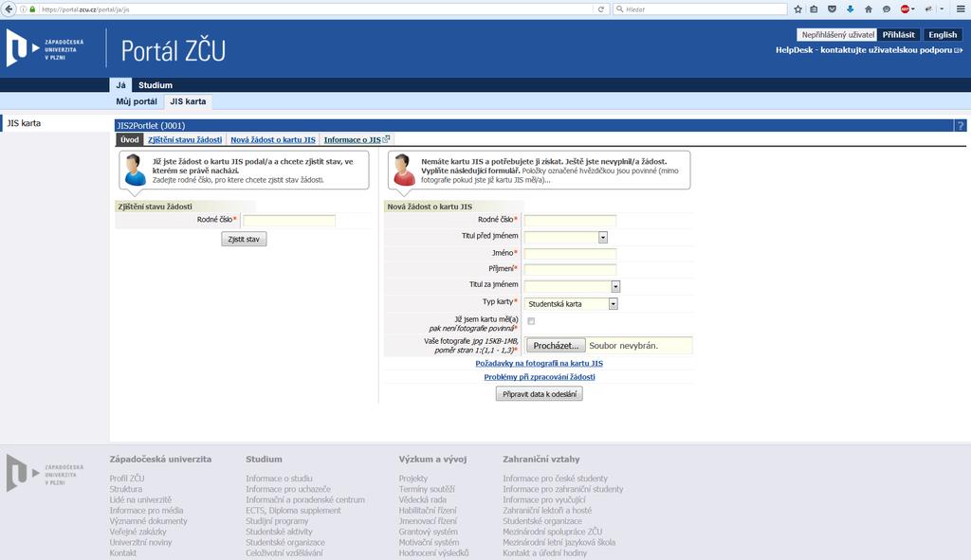Bookmark this page with the star icon
Viewport: 971px width, 560px height.
(x=797, y=9)
